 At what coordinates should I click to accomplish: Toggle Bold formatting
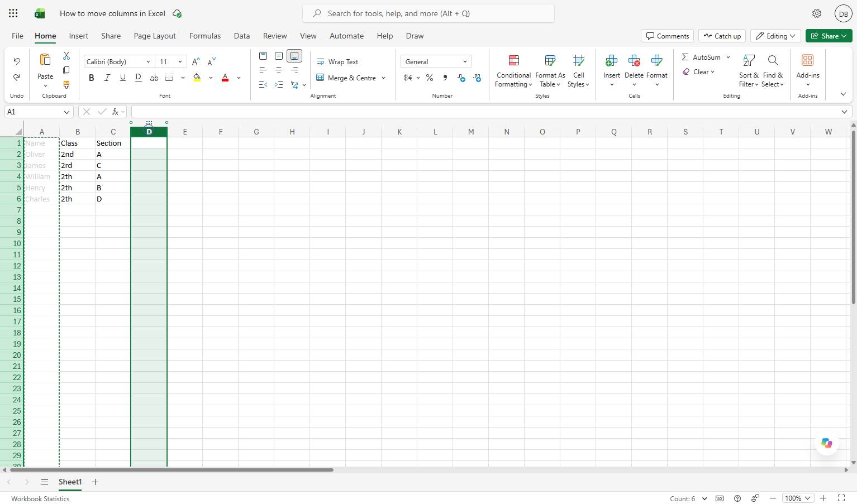click(x=92, y=78)
